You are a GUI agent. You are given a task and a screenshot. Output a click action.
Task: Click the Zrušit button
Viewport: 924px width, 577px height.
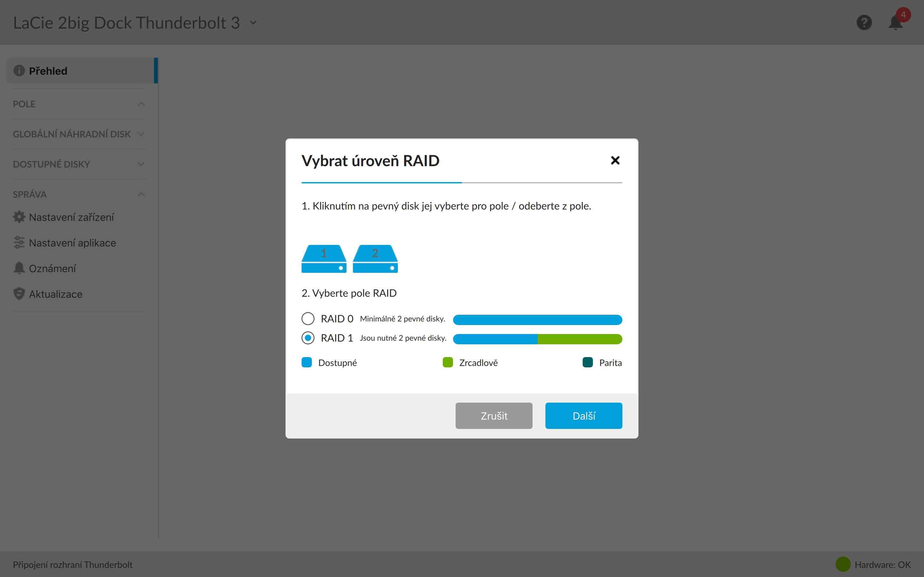click(x=494, y=415)
